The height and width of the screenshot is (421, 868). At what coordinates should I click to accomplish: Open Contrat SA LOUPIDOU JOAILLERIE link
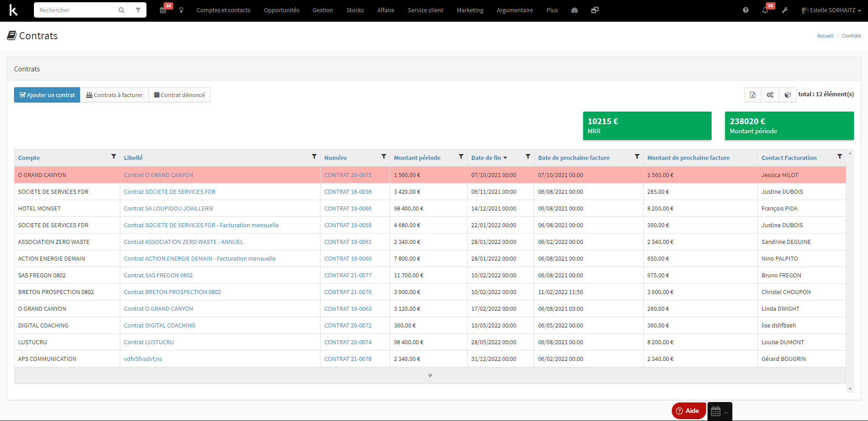tap(169, 208)
